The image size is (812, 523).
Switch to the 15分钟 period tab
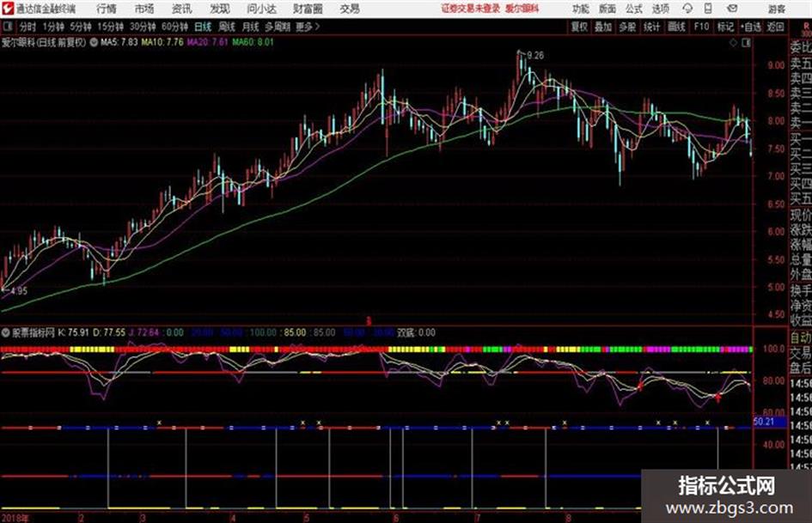(x=111, y=27)
